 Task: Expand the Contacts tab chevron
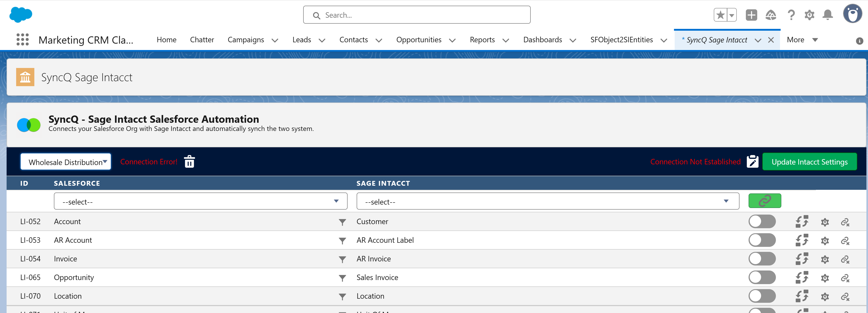[x=379, y=40]
